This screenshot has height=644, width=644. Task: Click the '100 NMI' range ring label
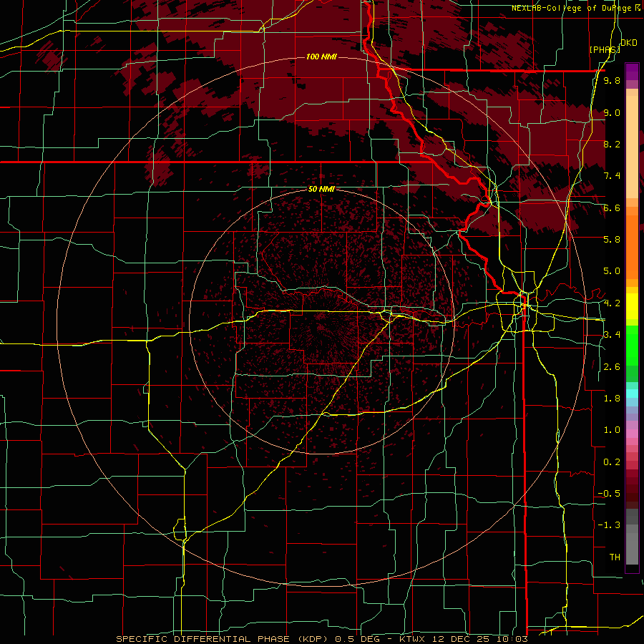click(321, 57)
